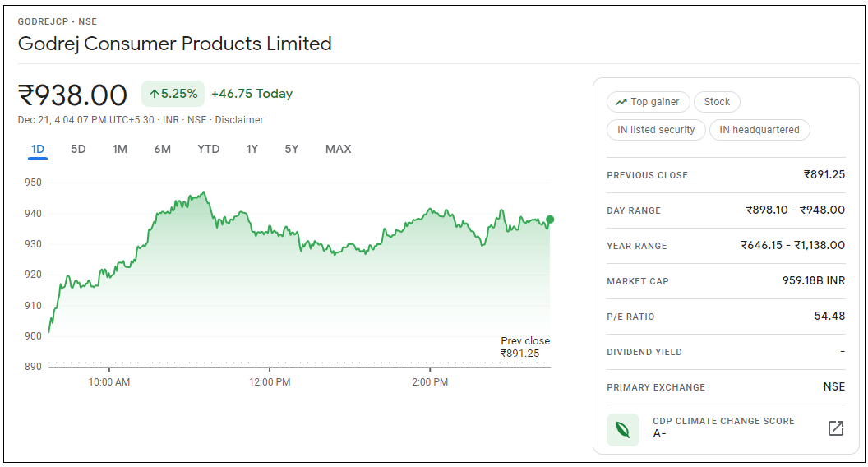Image resolution: width=868 pixels, height=467 pixels.
Task: Click the ₹938.00 current price
Action: tap(72, 95)
